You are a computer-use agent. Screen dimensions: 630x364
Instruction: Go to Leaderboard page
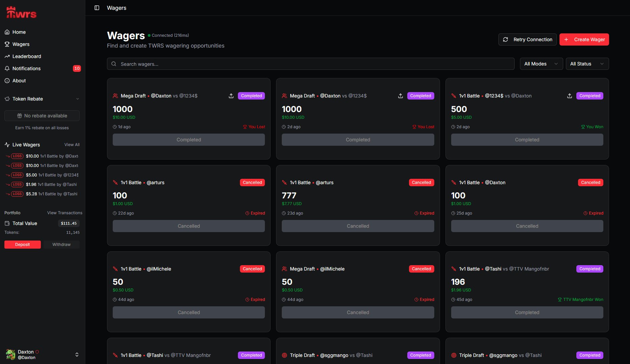tap(43, 56)
